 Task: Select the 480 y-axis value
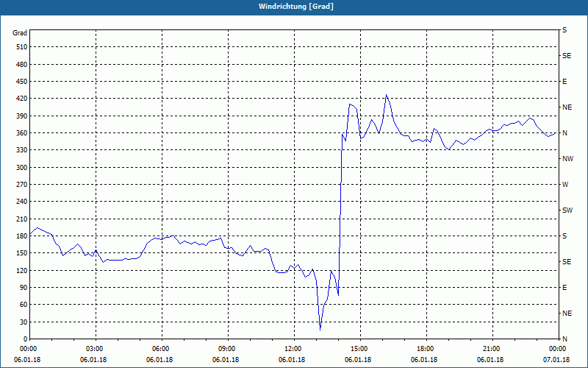coord(22,64)
